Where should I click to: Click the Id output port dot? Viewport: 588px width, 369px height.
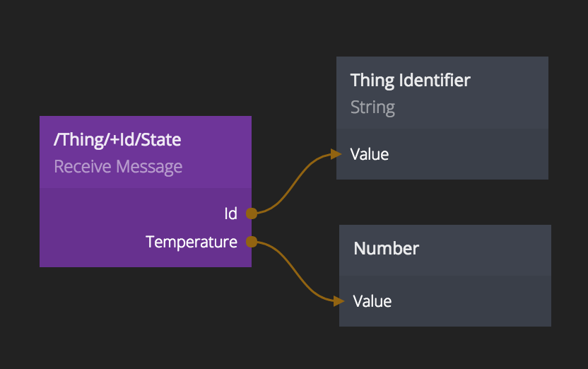click(x=251, y=213)
